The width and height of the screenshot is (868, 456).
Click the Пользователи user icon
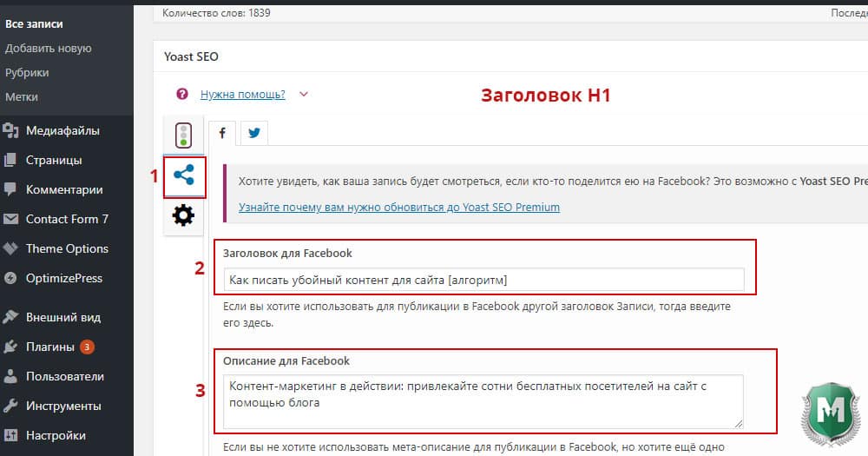tap(10, 376)
